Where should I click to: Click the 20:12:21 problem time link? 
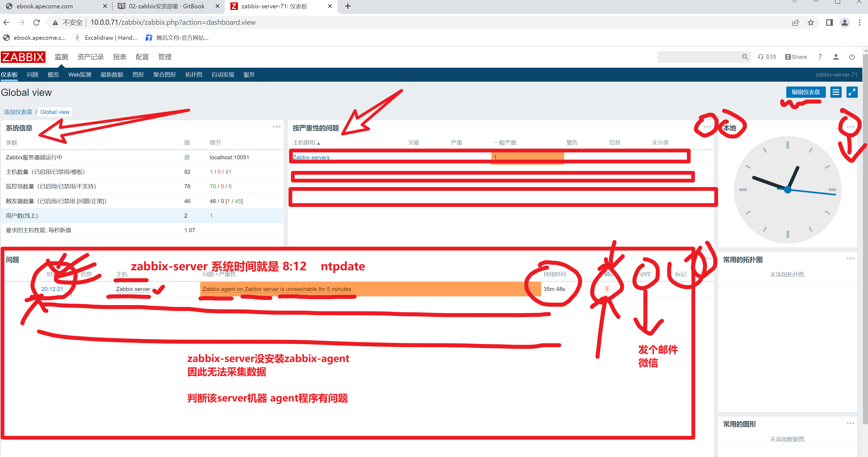pyautogui.click(x=52, y=289)
